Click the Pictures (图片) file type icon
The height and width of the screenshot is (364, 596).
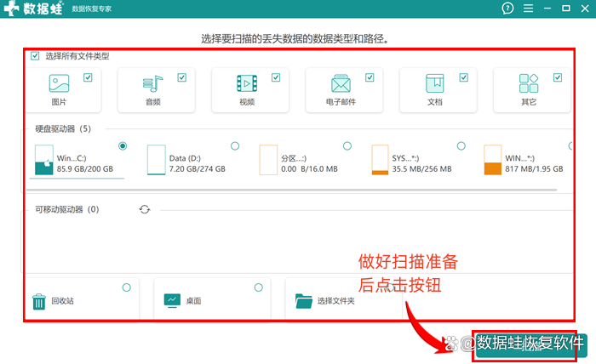point(59,83)
